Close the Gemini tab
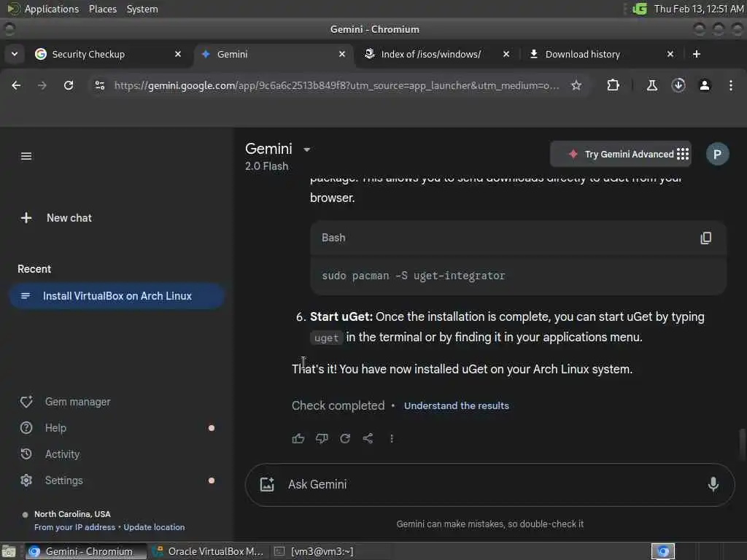The width and height of the screenshot is (747, 560). (x=341, y=54)
